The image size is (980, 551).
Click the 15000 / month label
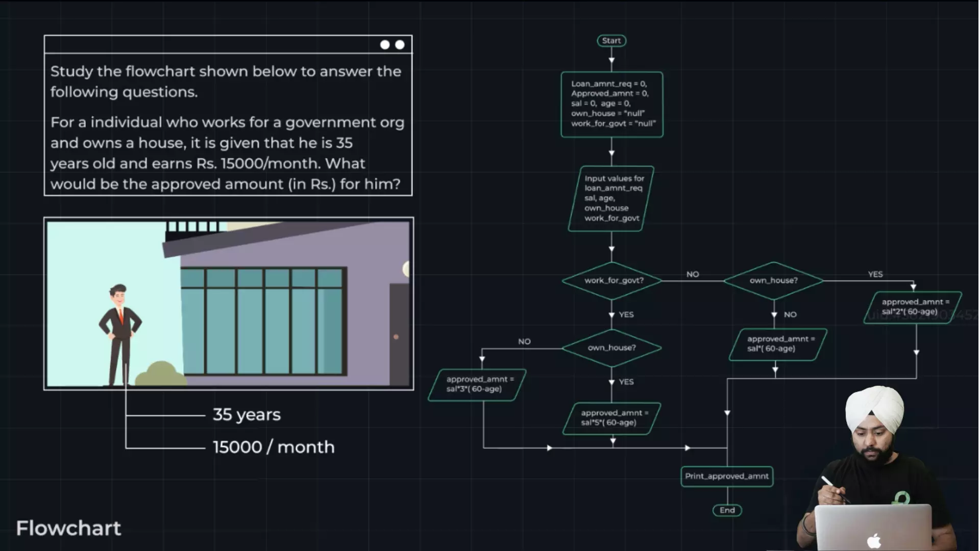[x=274, y=447]
